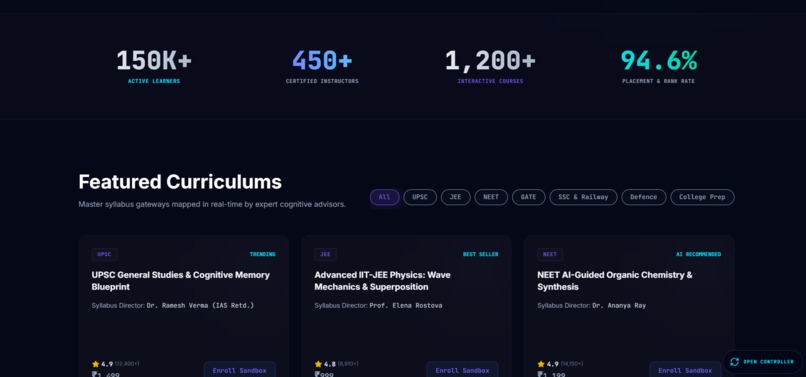806x377 pixels.
Task: Click the Open Controller button
Action: (762, 362)
